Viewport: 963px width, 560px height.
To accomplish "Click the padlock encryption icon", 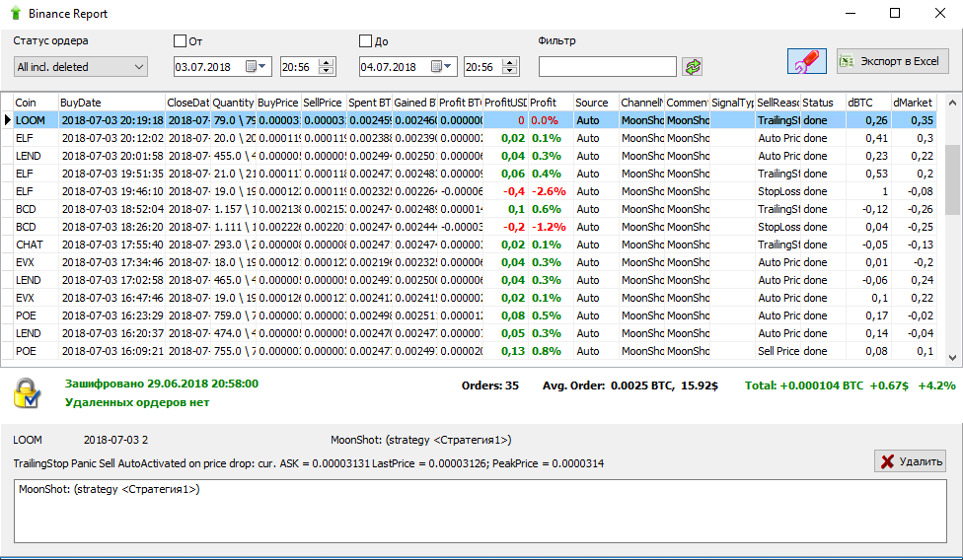I will tap(27, 393).
